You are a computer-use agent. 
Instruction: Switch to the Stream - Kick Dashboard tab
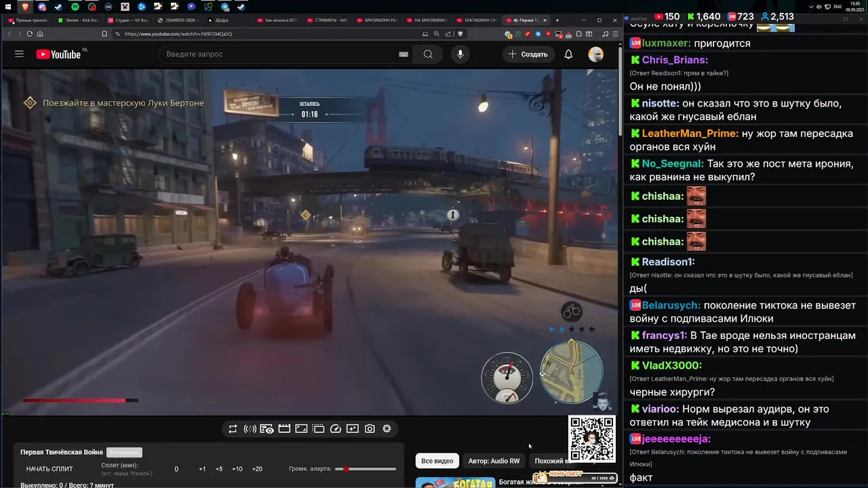click(78, 20)
